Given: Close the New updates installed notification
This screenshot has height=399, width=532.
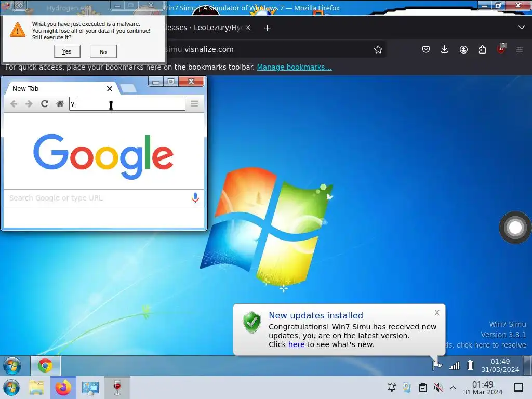Looking at the screenshot, I should (x=437, y=313).
